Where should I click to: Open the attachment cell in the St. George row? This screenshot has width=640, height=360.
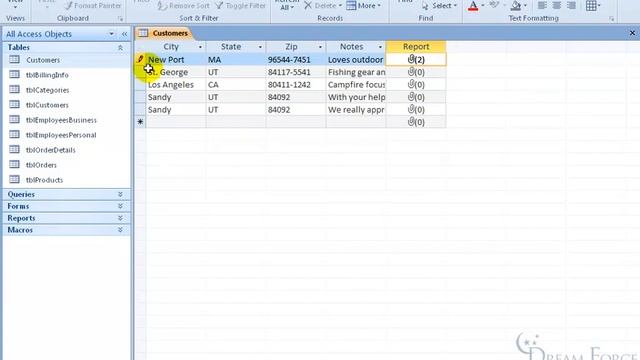(x=416, y=72)
